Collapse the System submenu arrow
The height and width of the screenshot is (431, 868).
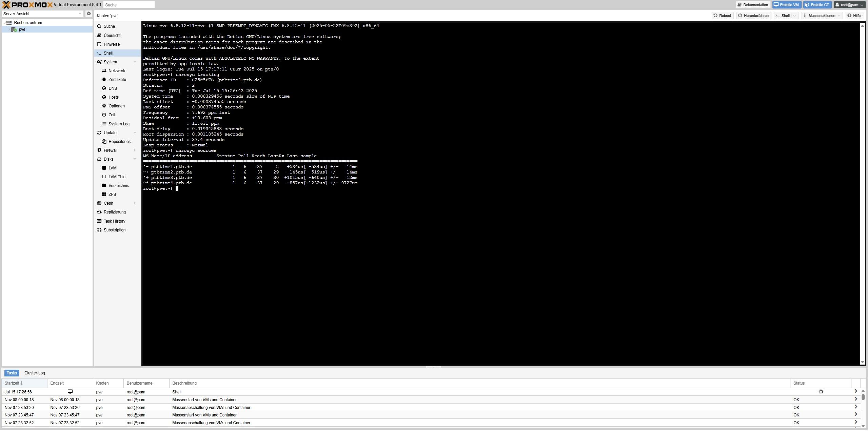coord(135,62)
